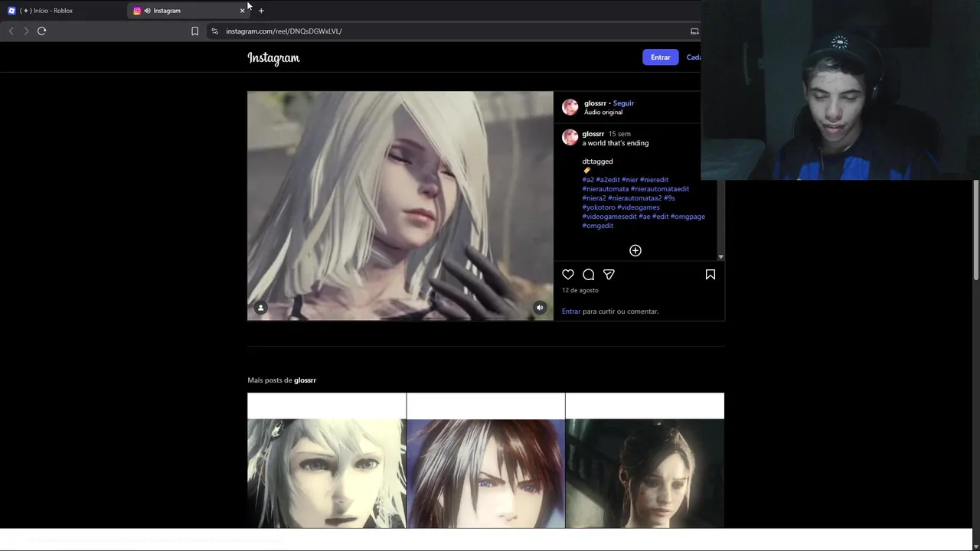
Task: Open site information icon in address bar
Action: pos(214,31)
